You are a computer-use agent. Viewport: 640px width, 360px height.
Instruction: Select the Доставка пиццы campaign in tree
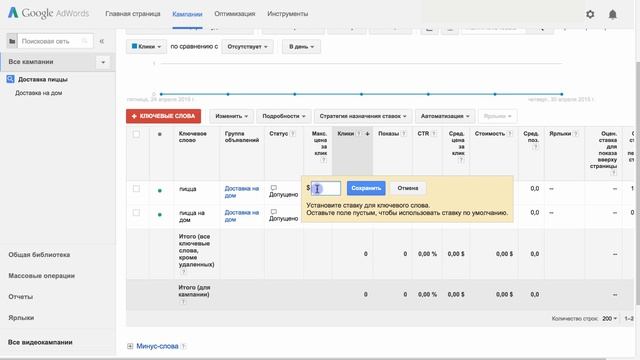pos(43,79)
